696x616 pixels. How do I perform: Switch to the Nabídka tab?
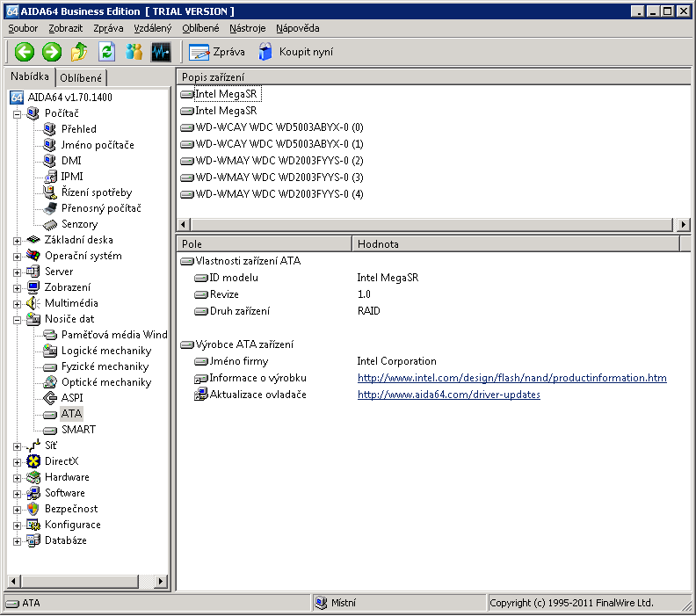point(29,76)
